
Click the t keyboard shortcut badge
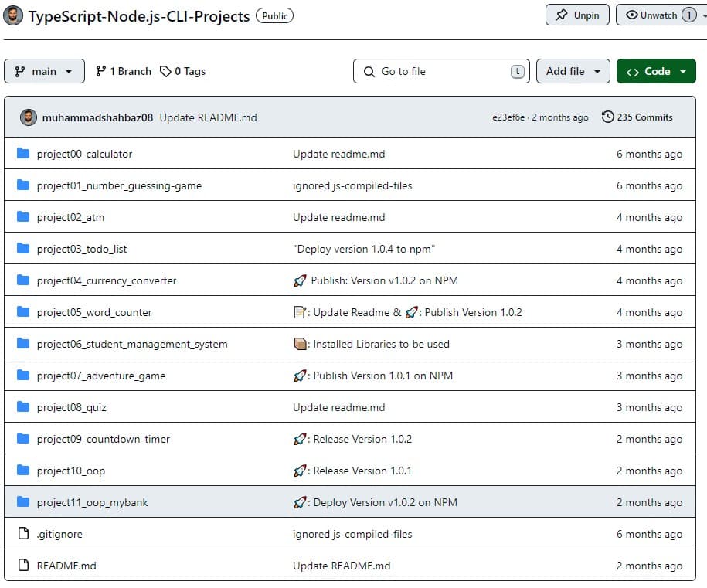(x=517, y=71)
